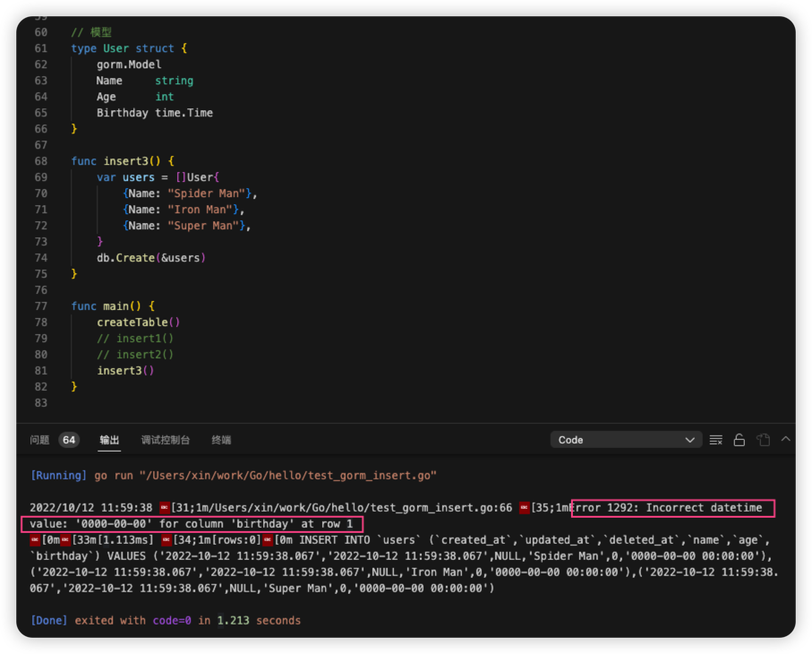Click "func main()" declaration
Screen dimensions: 812x654
click(107, 306)
